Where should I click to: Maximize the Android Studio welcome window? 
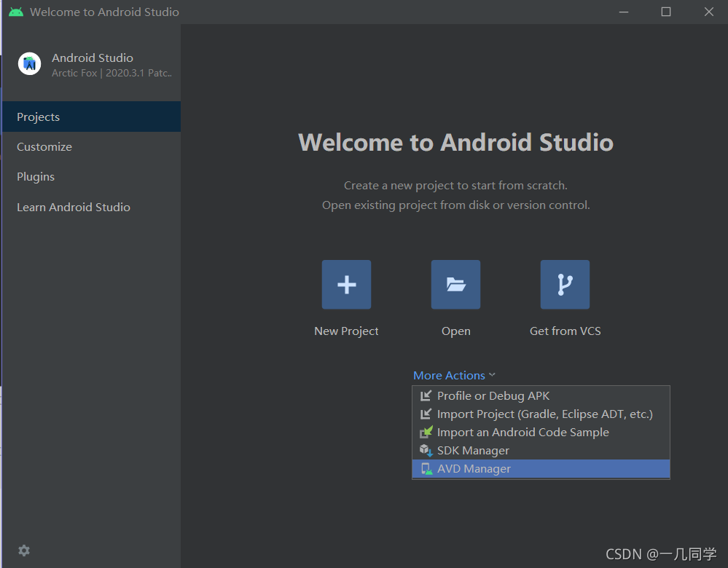666,12
